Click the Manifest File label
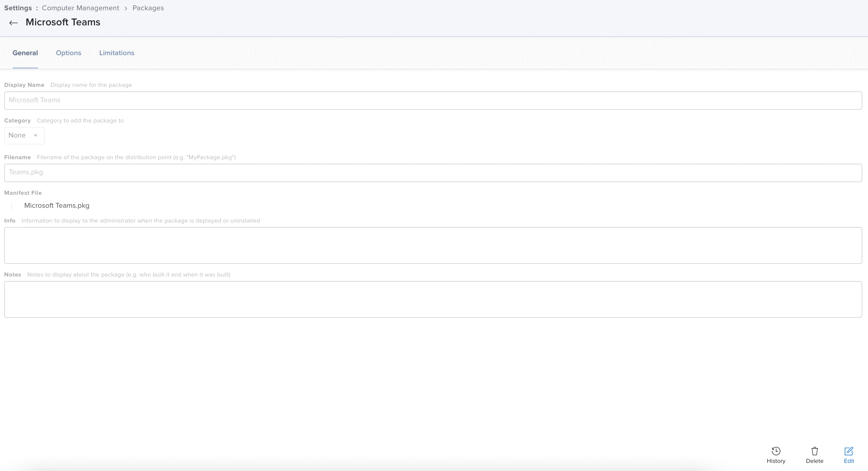The height and width of the screenshot is (471, 868). point(23,193)
